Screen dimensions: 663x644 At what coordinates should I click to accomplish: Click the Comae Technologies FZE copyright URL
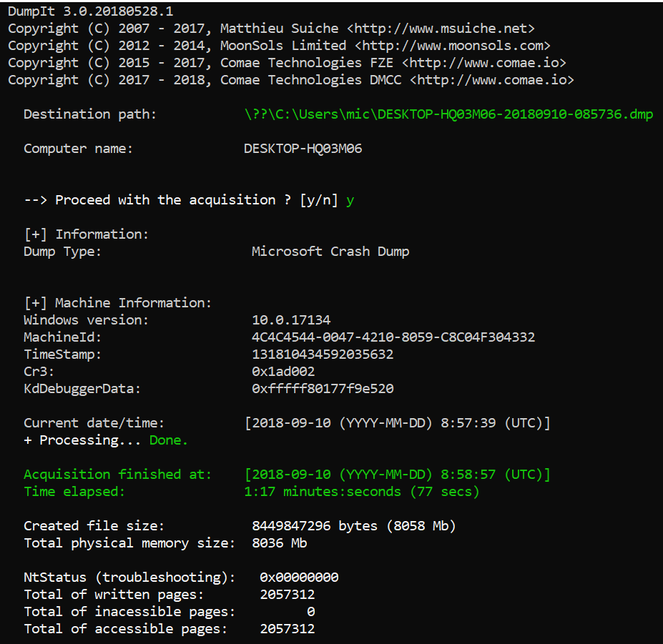click(x=483, y=63)
